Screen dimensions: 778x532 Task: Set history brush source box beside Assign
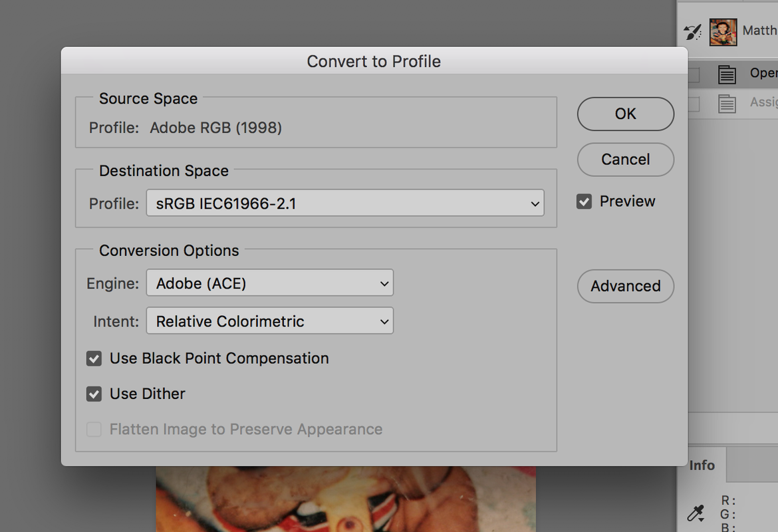tap(694, 104)
